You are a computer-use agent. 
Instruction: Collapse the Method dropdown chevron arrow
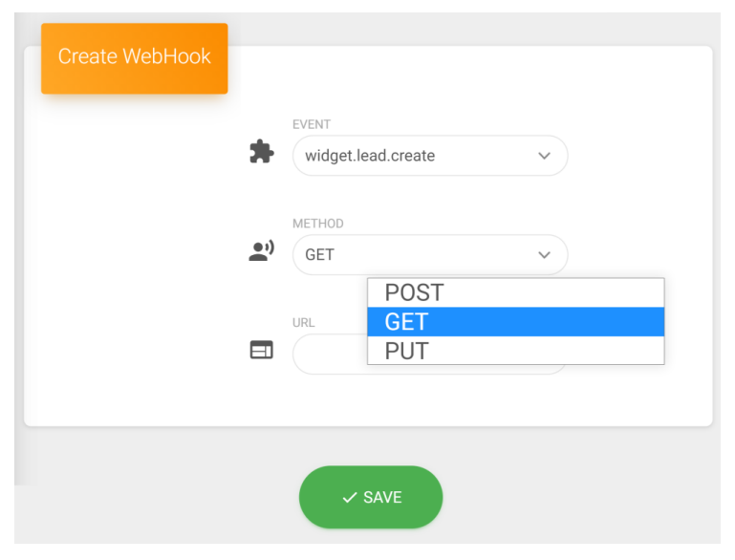(x=544, y=255)
